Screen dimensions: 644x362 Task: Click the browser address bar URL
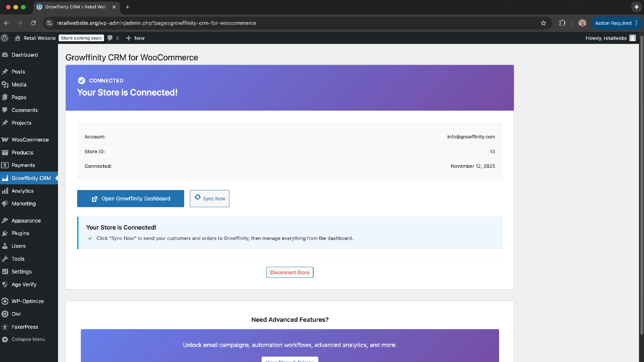coord(156,23)
